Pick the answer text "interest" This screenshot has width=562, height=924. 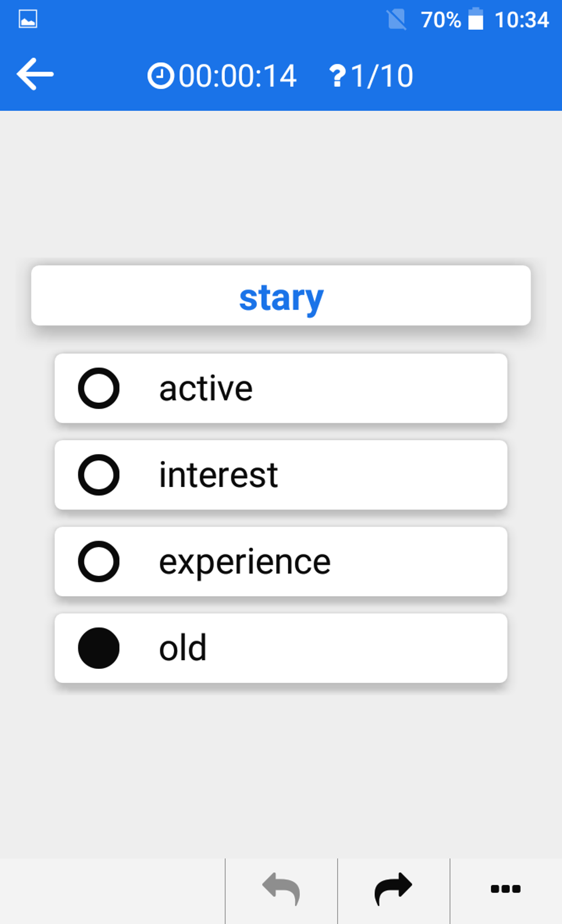[218, 475]
